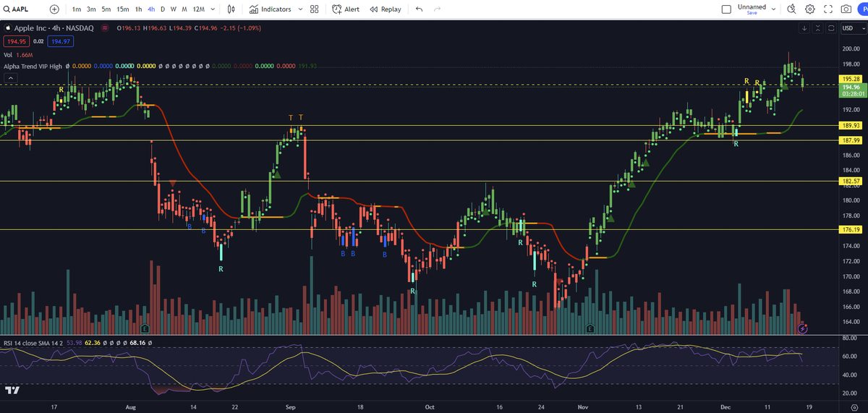Click the pink icon beside NASDAQ
This screenshot has height=413, width=868.
[x=106, y=28]
